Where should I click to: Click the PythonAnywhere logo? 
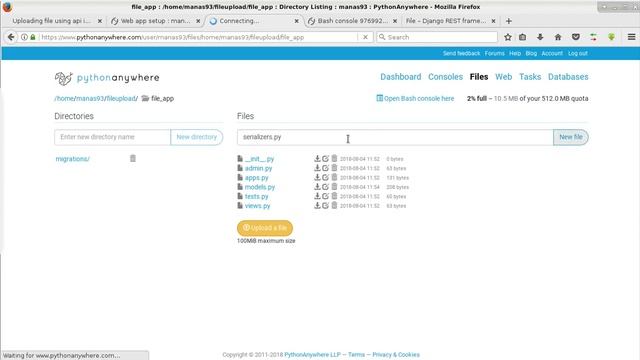pyautogui.click(x=107, y=78)
